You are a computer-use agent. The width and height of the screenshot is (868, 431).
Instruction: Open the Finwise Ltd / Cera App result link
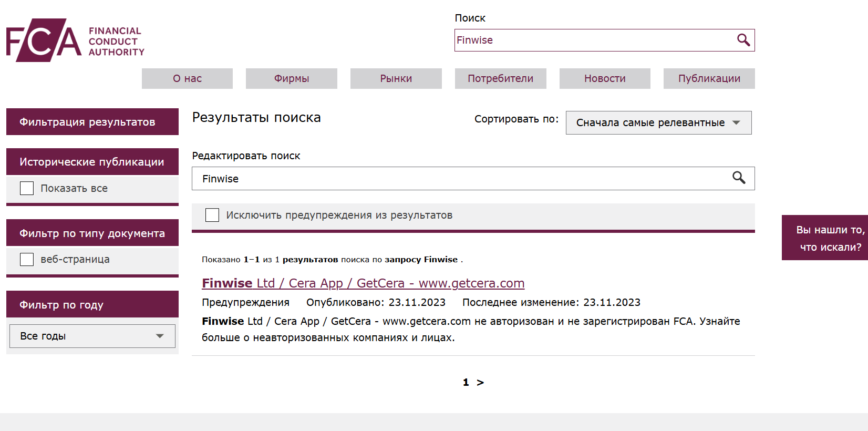363,283
